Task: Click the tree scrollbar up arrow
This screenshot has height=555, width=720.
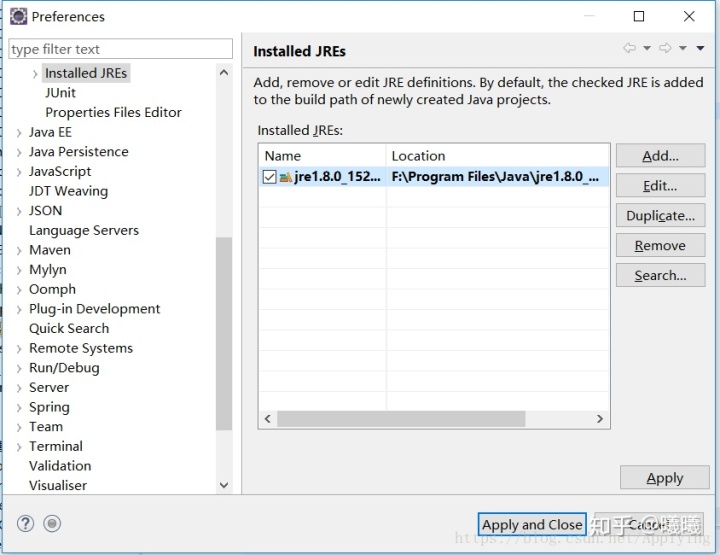Action: (x=224, y=73)
